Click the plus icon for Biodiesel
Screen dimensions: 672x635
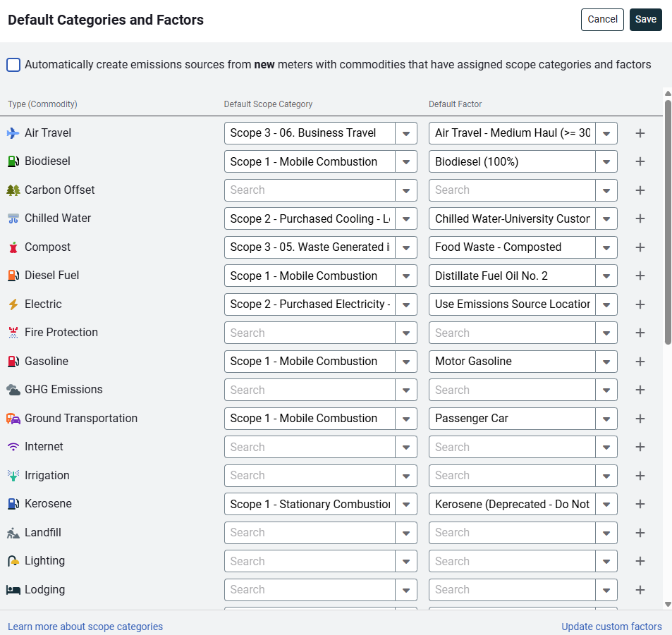(640, 161)
